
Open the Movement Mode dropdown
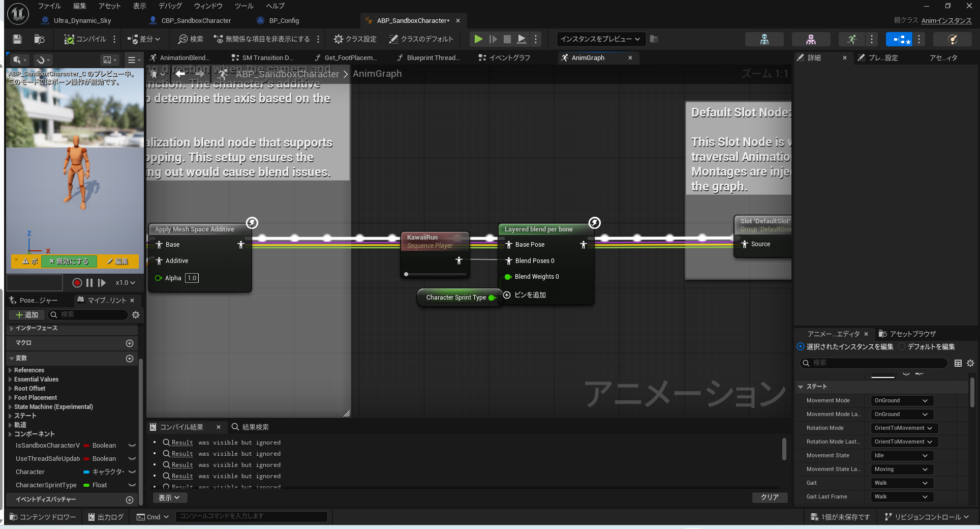902,401
